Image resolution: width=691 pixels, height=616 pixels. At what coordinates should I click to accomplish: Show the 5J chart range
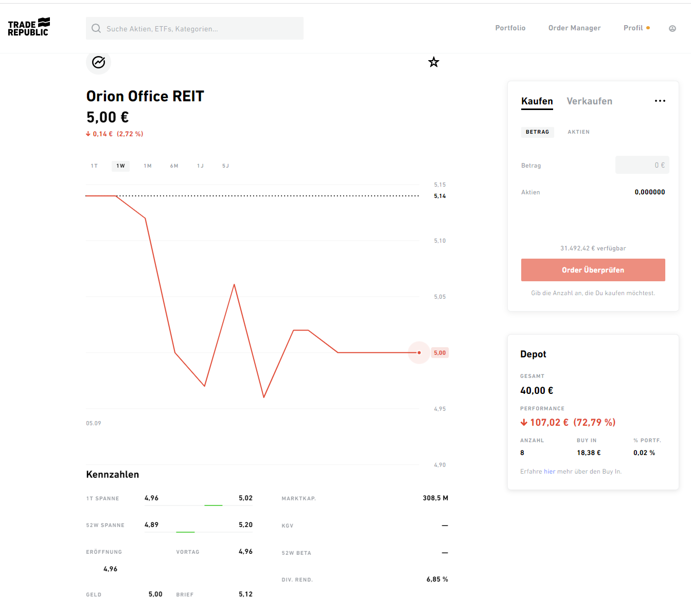[225, 166]
